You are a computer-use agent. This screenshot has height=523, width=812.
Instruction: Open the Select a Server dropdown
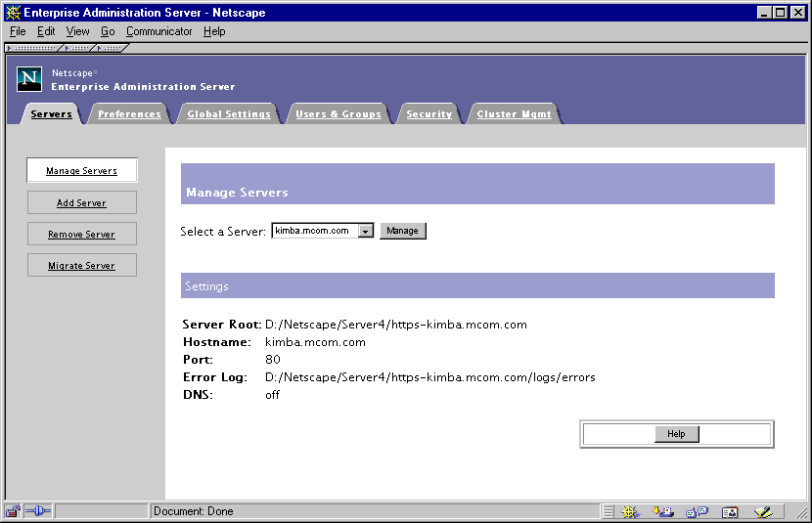tap(366, 231)
